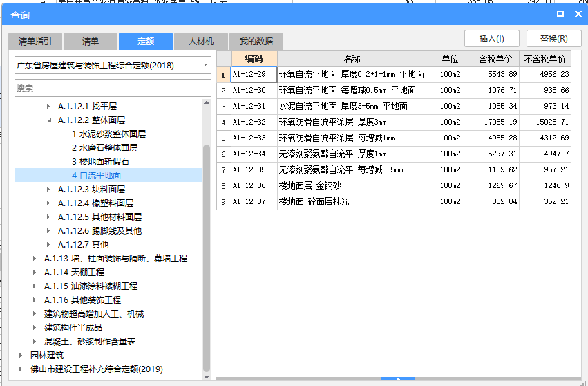Click tree scrollbar down arrow
Image resolution: width=588 pixels, height=386 pixels.
click(207, 376)
